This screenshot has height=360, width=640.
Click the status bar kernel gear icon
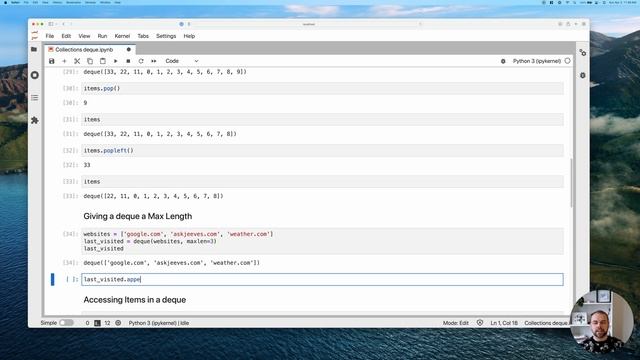(118, 323)
